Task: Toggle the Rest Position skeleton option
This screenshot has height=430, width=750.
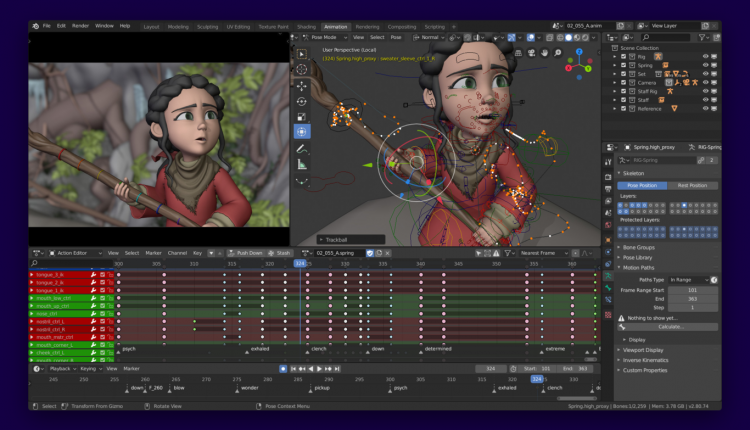Action: click(692, 185)
